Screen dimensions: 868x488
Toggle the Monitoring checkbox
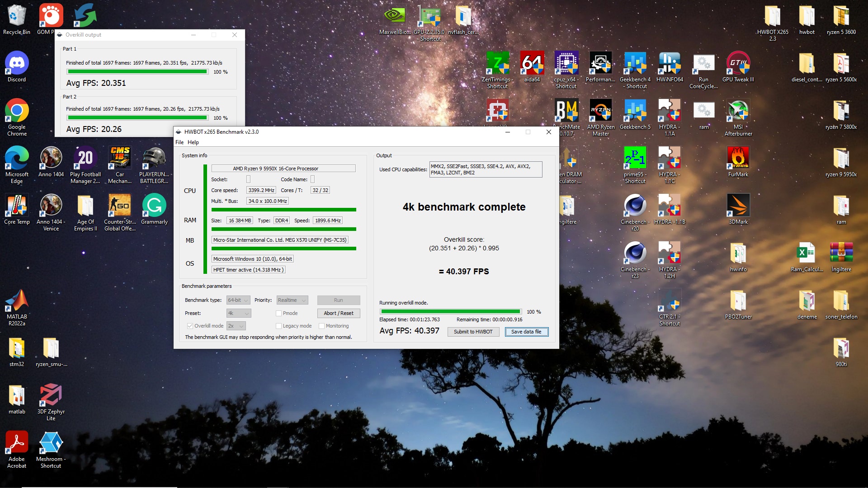tap(321, 326)
